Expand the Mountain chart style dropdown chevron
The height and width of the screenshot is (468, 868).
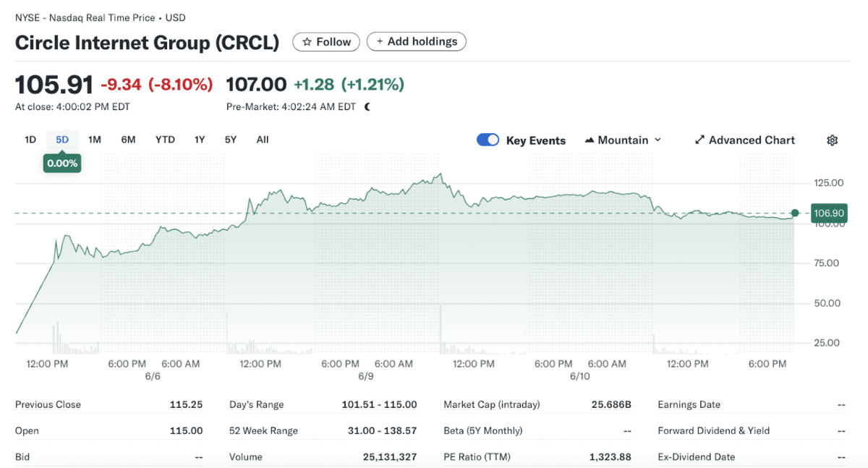point(658,140)
